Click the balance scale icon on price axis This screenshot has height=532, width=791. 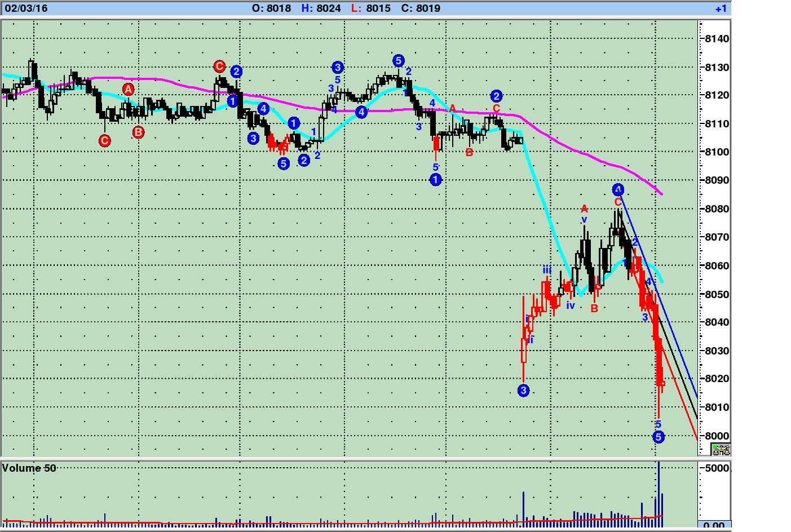(x=721, y=450)
